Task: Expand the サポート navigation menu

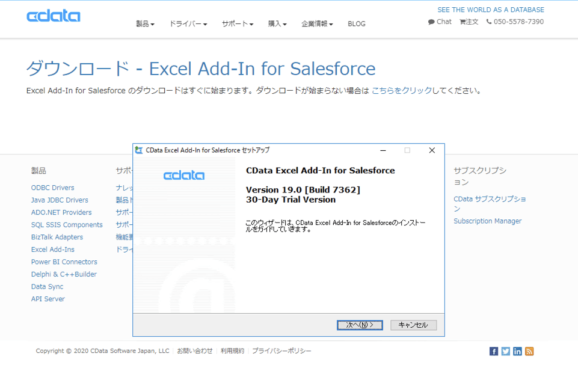Action: 238,23
